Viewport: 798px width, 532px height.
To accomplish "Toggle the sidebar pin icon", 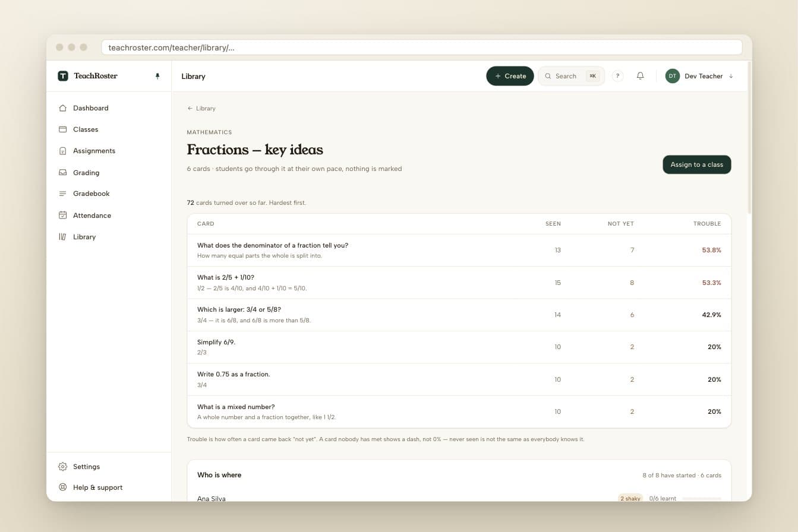I will (157, 76).
